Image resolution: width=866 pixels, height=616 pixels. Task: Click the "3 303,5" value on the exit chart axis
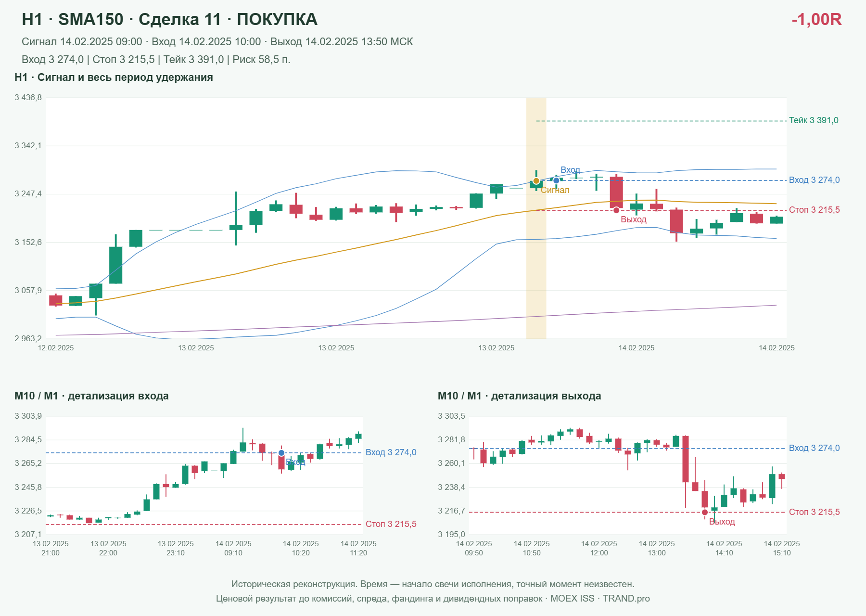pos(451,416)
